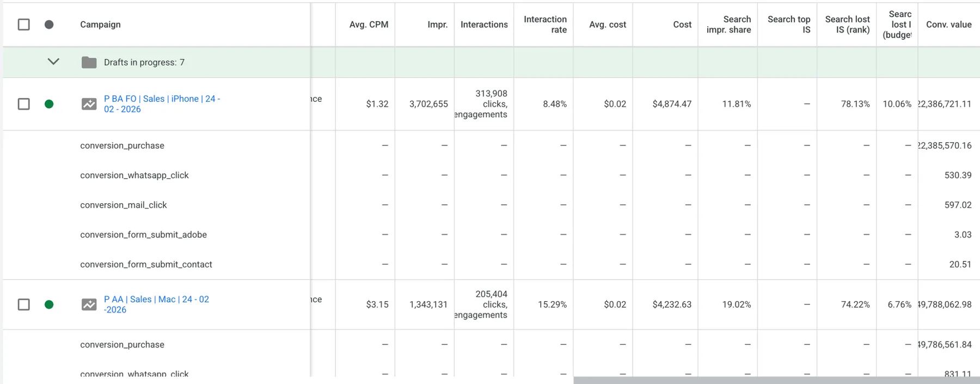Open the P BA FO Sales iPhone campaign
The width and height of the screenshot is (980, 384).
tap(162, 104)
